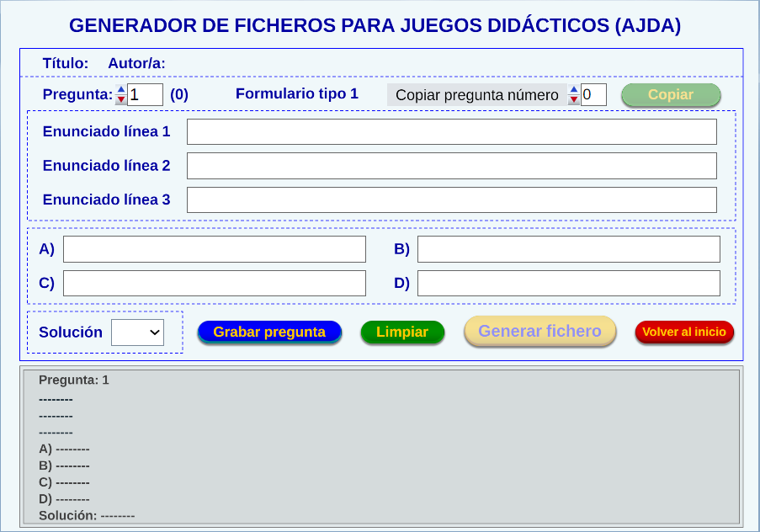Click the red Volver al inicio button
The width and height of the screenshot is (760, 532).
[x=684, y=332]
